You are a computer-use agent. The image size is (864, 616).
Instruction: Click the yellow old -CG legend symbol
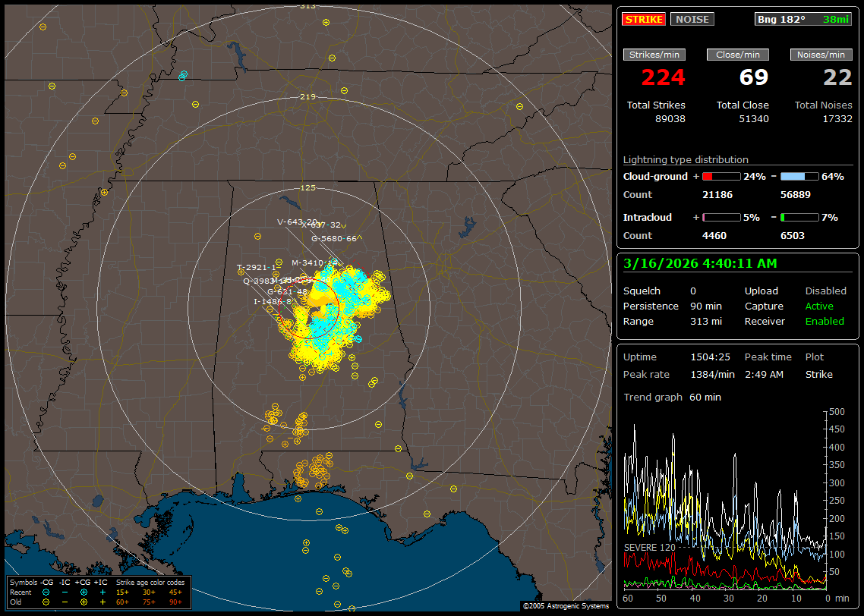coord(46,602)
